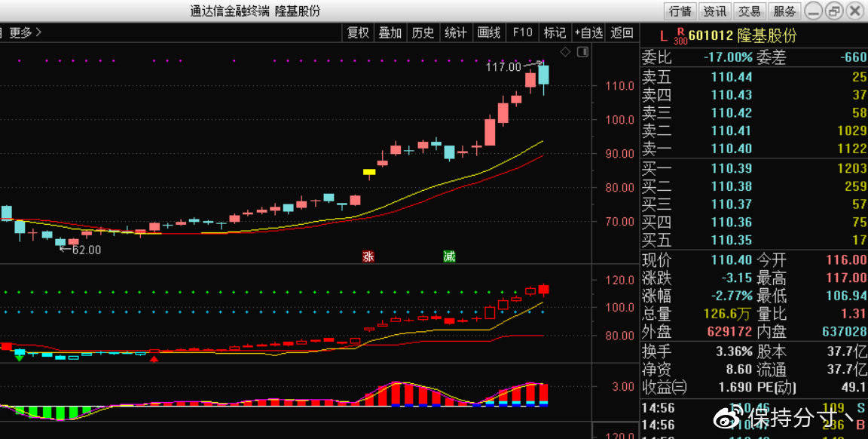
Task: Open the 服务 menu
Action: tap(784, 11)
